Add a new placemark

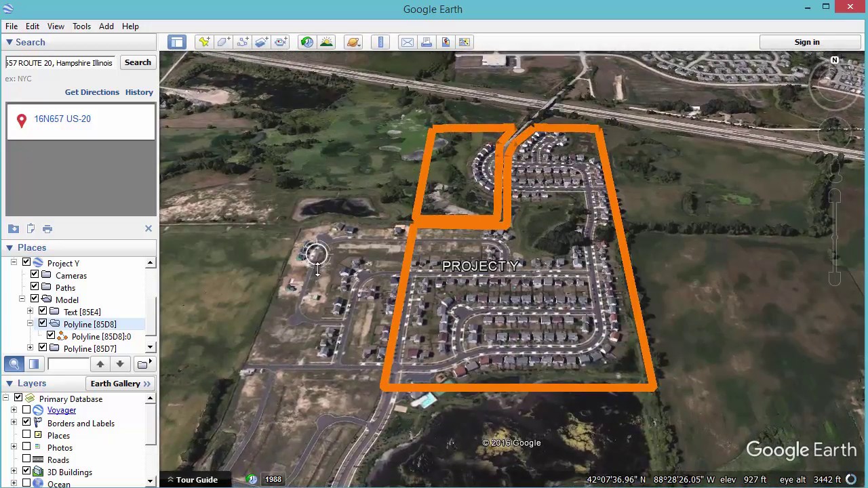coord(203,42)
